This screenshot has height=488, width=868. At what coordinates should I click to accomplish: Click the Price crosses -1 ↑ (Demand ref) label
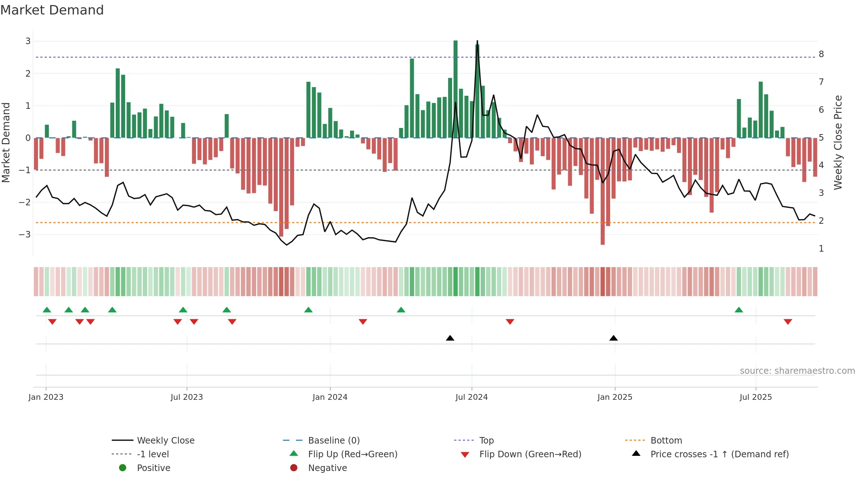pos(720,454)
